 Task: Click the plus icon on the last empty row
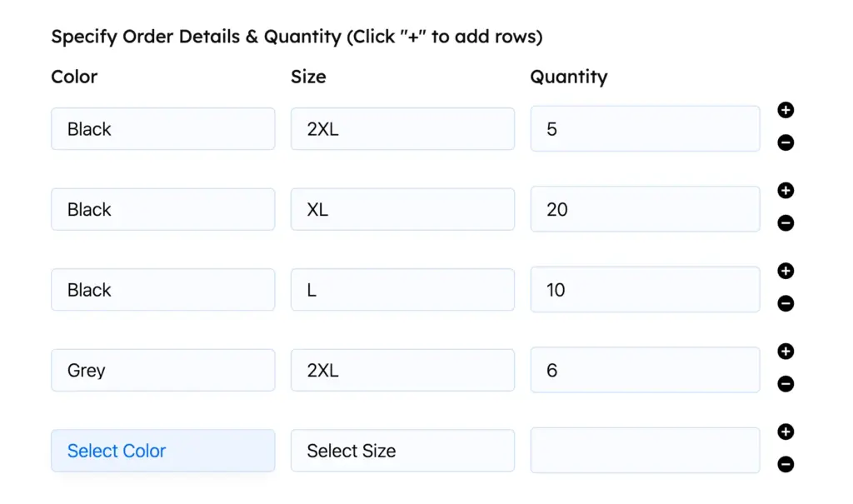tap(784, 432)
